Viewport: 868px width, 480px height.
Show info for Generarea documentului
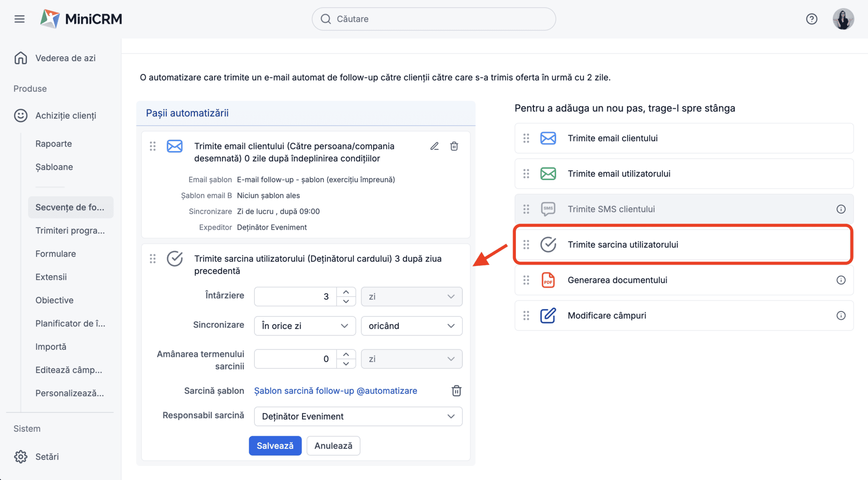(x=841, y=280)
